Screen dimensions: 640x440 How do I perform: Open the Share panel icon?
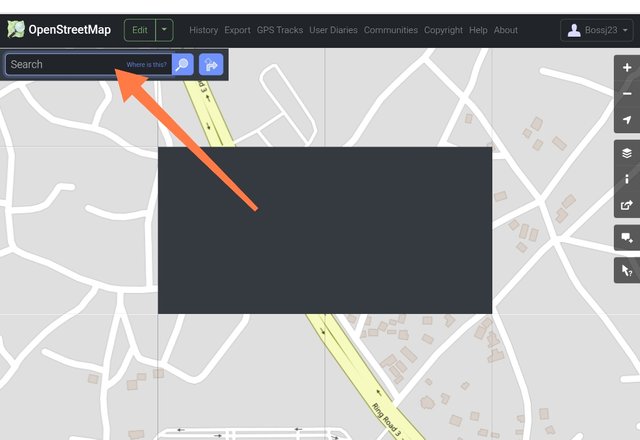pos(627,205)
